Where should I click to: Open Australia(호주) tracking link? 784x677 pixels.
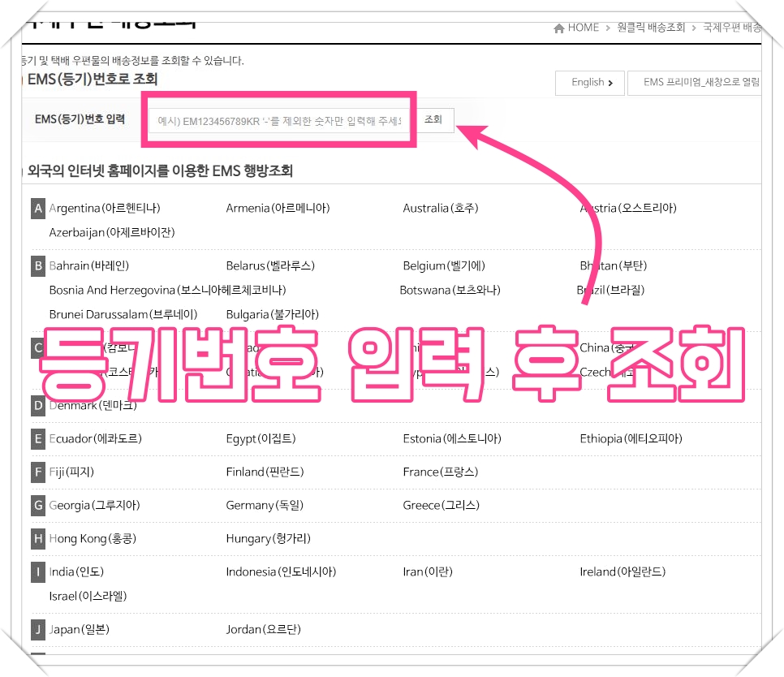pyautogui.click(x=441, y=209)
